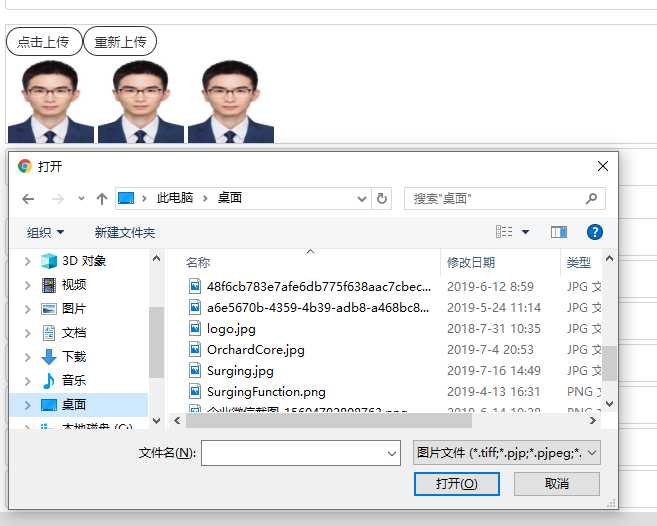Refresh the folder with the refresh icon
Viewport: 657px width, 526px height.
click(382, 199)
